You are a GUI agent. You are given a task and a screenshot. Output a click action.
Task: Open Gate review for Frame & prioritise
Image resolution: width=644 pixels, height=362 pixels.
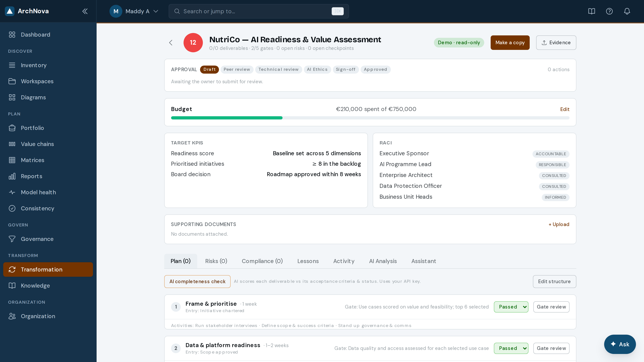(551, 307)
